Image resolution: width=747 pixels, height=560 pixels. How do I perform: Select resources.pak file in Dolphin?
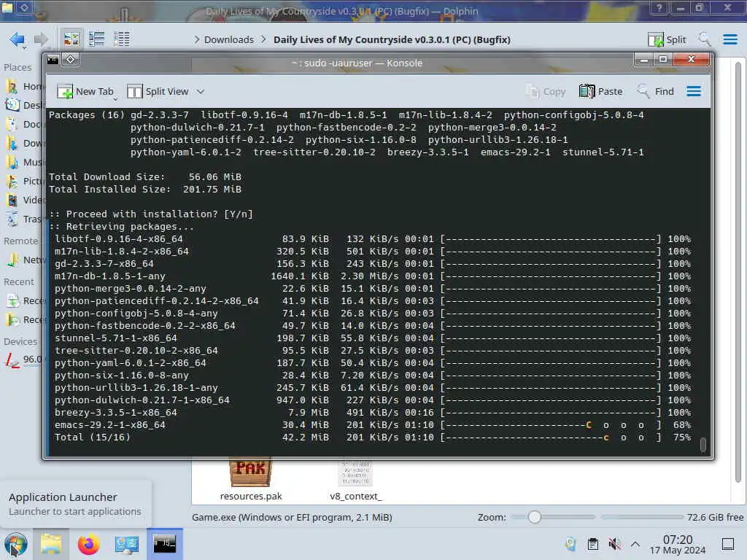[x=251, y=480]
